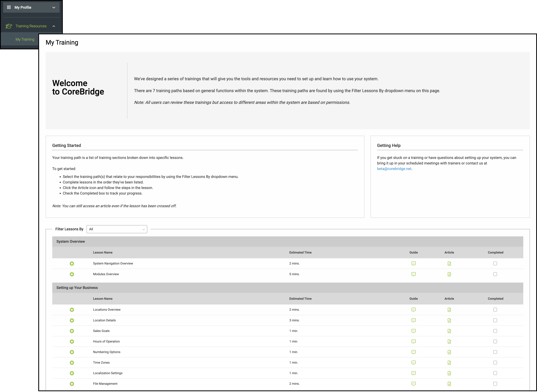Open the article for Modules Overview
The width and height of the screenshot is (537, 392).
449,274
